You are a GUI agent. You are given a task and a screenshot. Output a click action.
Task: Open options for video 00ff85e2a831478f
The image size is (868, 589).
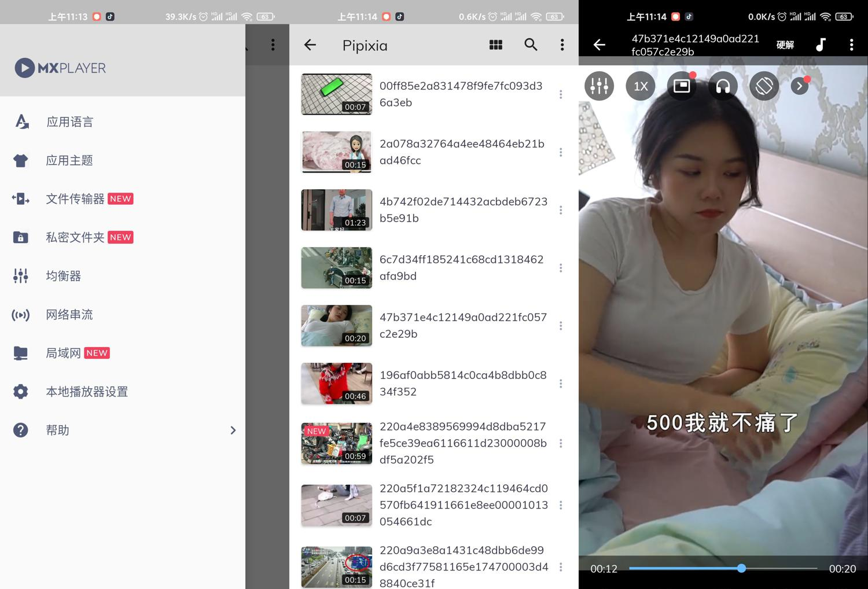(x=561, y=94)
